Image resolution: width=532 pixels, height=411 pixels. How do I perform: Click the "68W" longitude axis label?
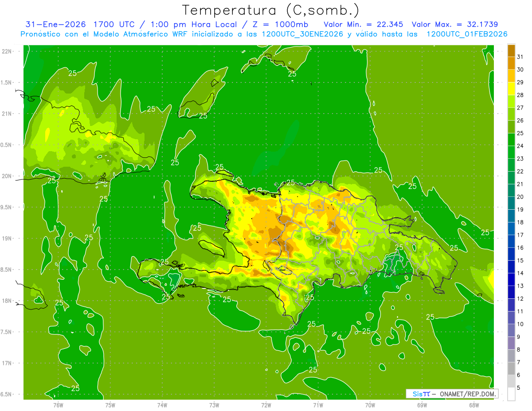[x=474, y=405]
